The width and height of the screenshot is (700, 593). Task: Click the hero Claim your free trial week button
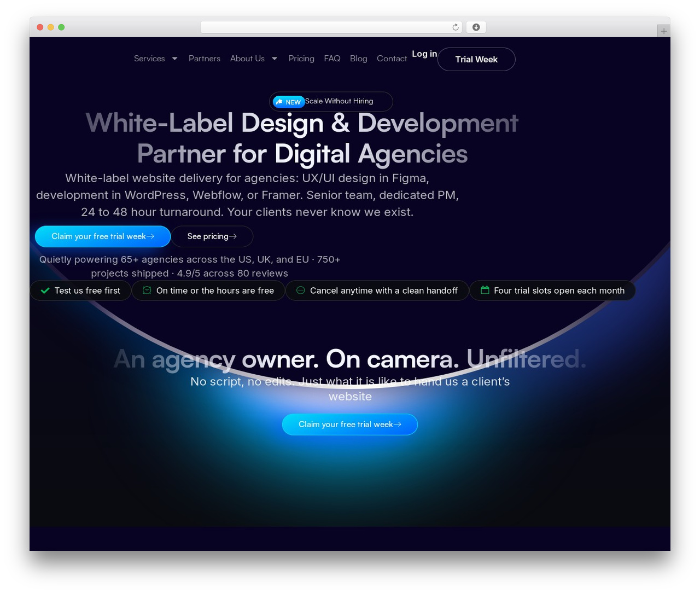(x=103, y=236)
